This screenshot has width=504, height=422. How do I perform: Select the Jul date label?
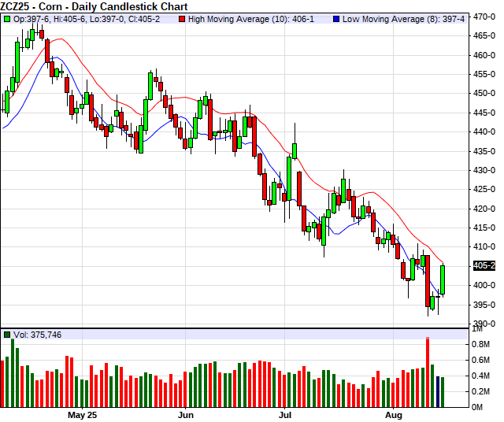pos(286,413)
